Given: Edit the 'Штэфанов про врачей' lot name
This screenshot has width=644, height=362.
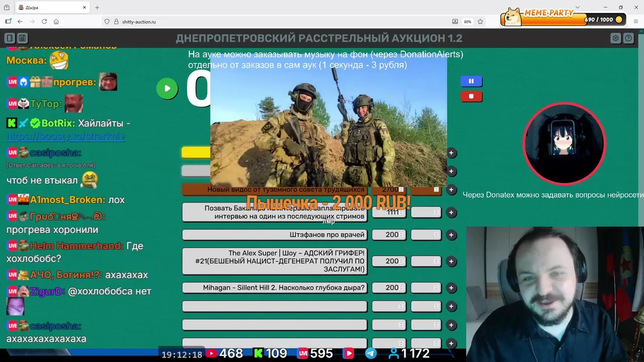Looking at the screenshot, I should click(x=275, y=235).
